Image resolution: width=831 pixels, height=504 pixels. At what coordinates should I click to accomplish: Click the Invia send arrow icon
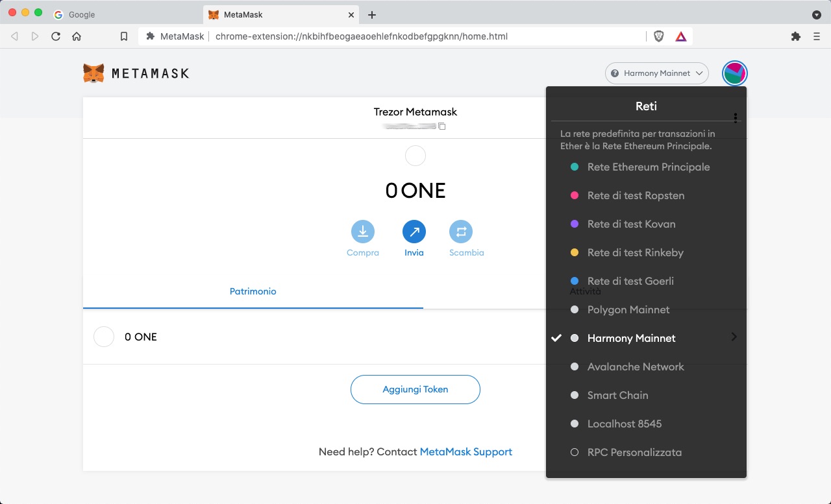tap(414, 232)
